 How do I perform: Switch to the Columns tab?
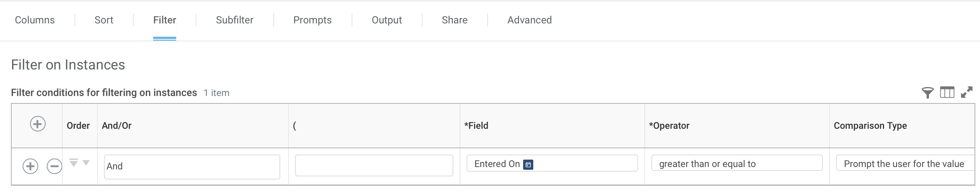35,20
